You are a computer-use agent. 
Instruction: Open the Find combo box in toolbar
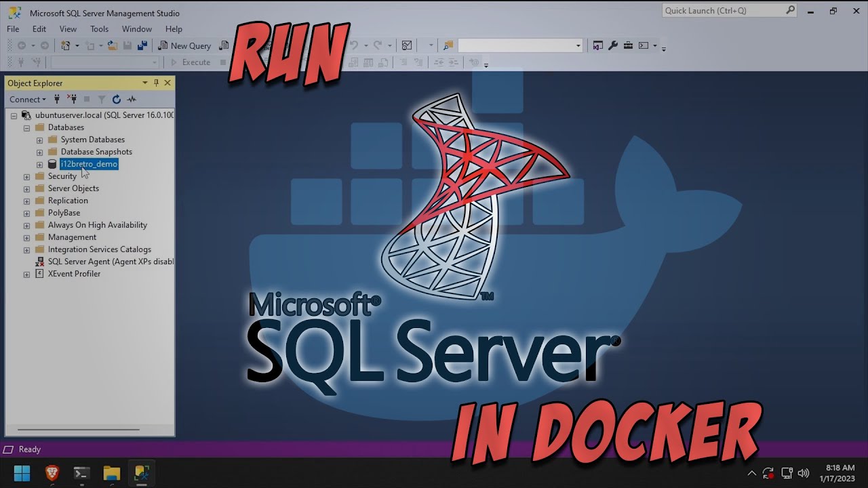click(520, 45)
